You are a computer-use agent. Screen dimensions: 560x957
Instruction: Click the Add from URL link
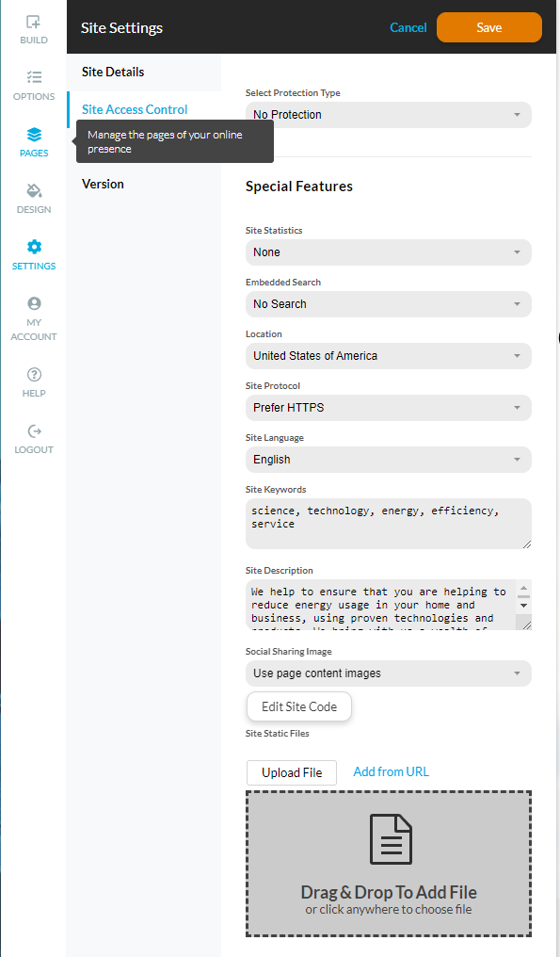tap(391, 772)
